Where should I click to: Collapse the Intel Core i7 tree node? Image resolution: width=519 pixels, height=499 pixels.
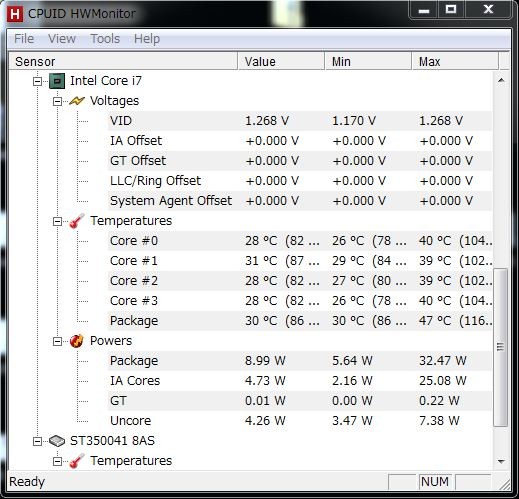pos(38,81)
